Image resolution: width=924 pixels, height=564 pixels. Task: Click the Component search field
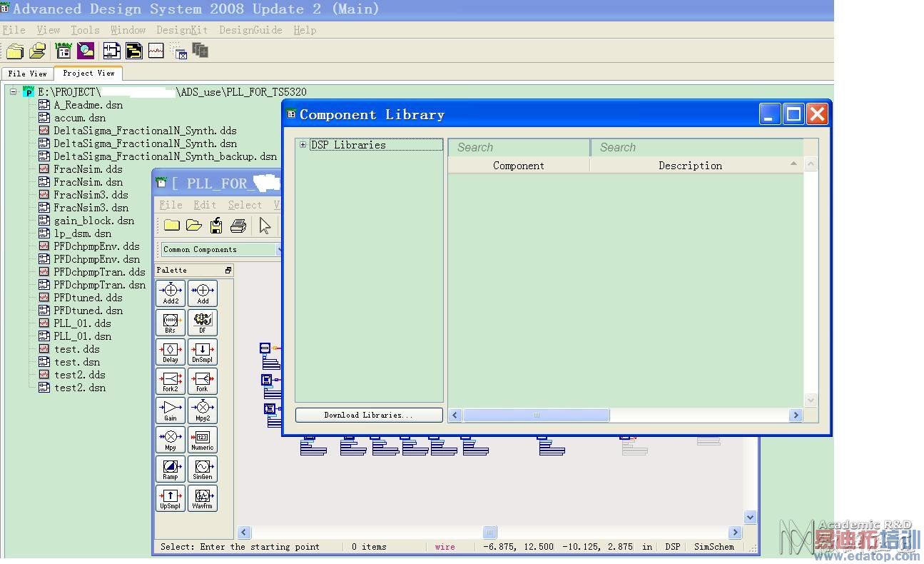click(519, 147)
